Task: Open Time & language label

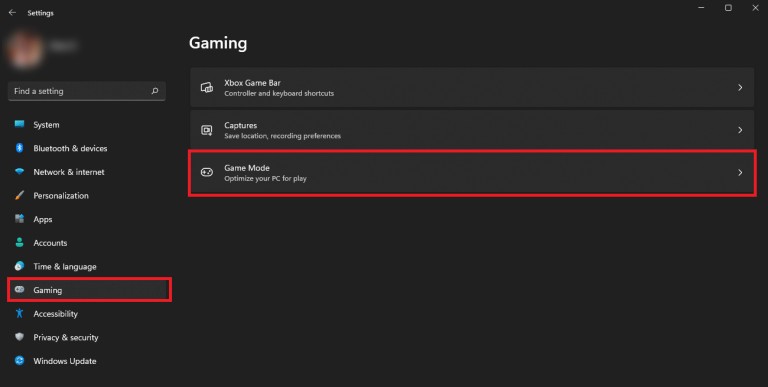Action: tap(65, 266)
